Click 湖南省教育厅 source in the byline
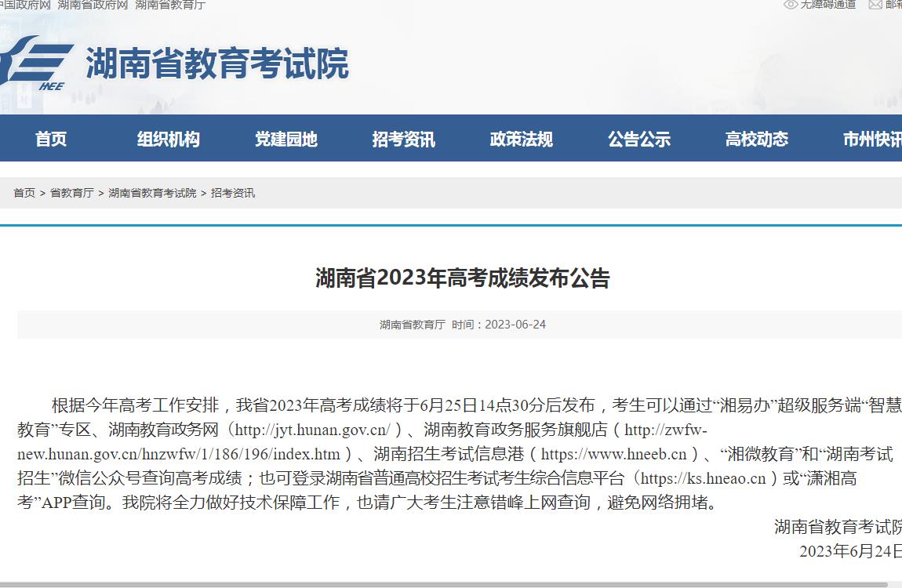The width and height of the screenshot is (902, 588). click(x=413, y=325)
